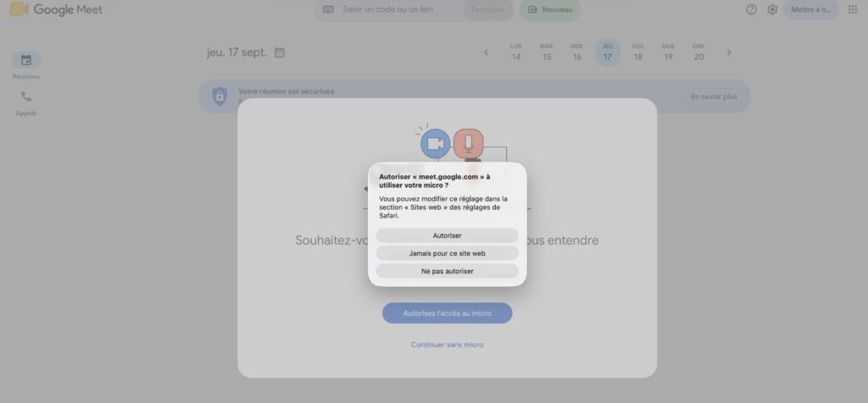The width and height of the screenshot is (868, 403).
Task: Open the settings gear icon
Action: [x=772, y=9]
